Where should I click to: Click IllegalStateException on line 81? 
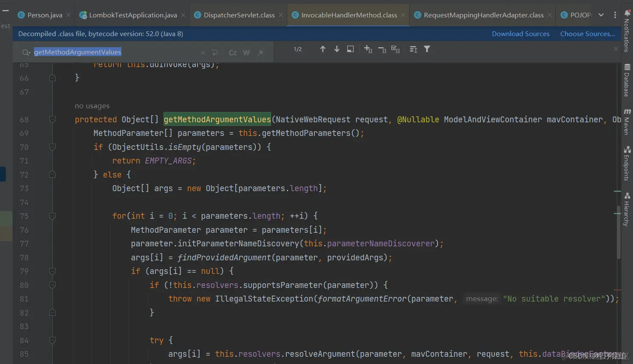pos(264,299)
